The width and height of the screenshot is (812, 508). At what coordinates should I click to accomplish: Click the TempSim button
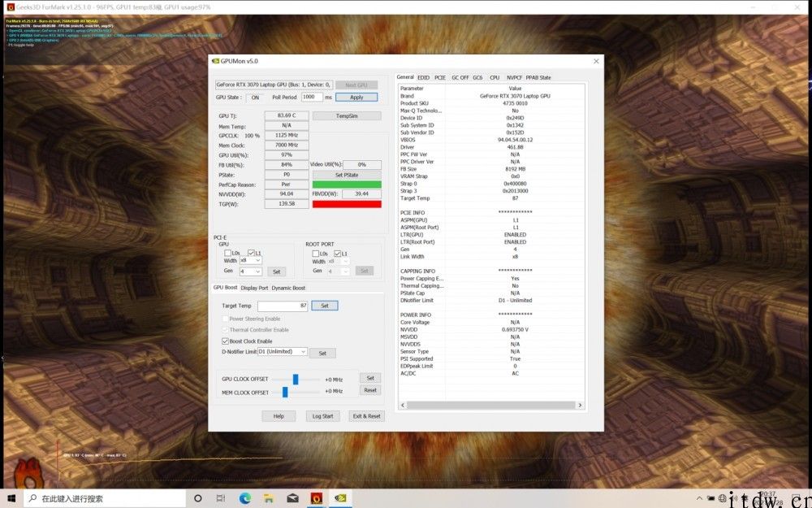347,115
